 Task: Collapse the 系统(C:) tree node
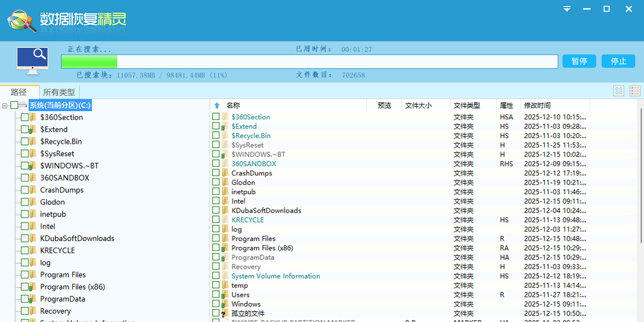click(x=5, y=106)
